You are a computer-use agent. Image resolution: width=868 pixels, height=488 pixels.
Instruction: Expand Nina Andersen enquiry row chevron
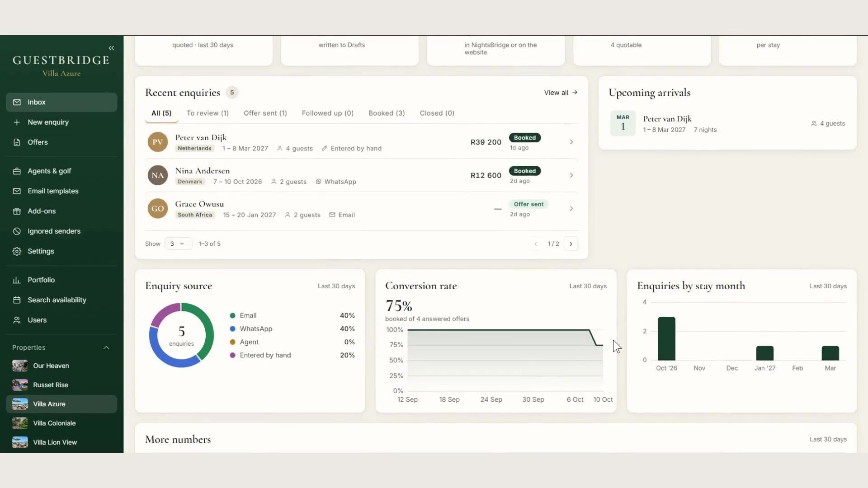[571, 175]
